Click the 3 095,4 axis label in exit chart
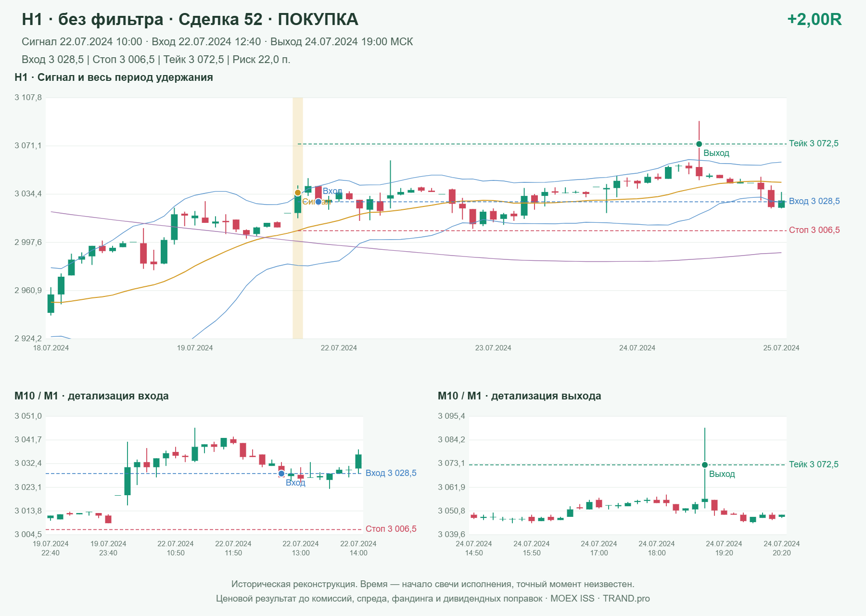This screenshot has height=616, width=866. point(451,416)
